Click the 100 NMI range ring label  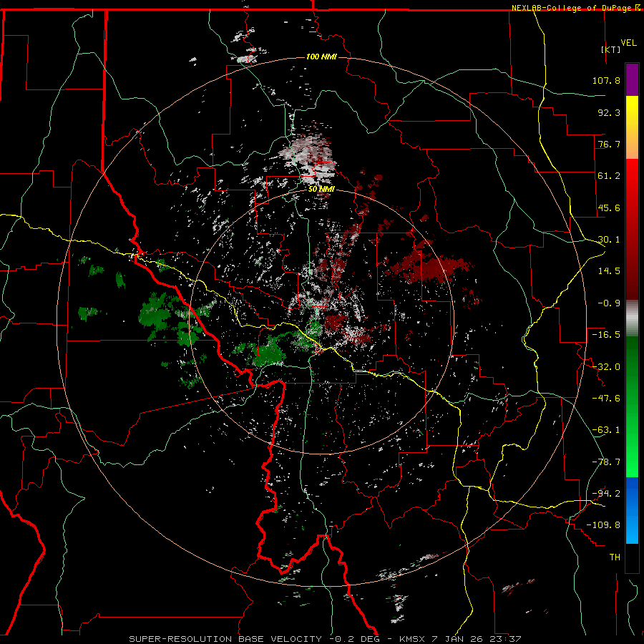pyautogui.click(x=321, y=57)
